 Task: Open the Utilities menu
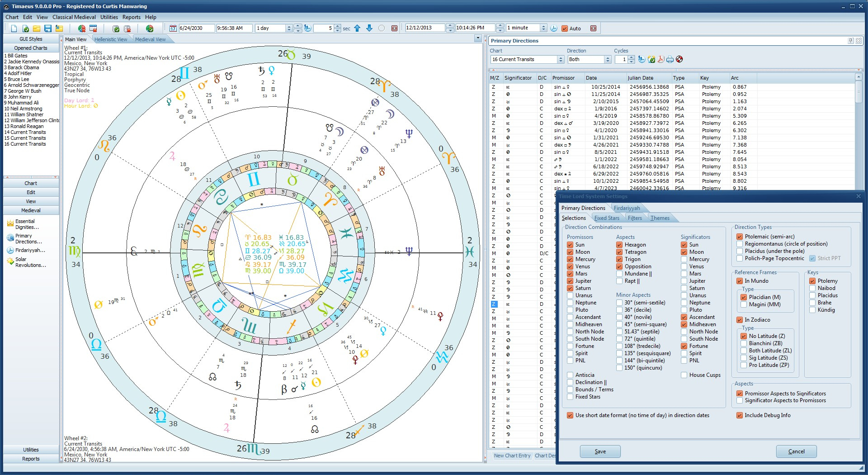(x=109, y=17)
